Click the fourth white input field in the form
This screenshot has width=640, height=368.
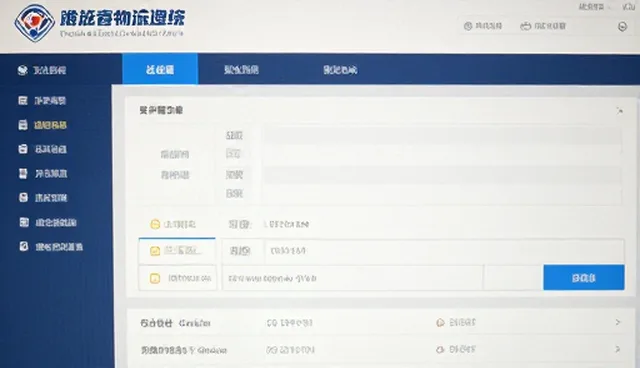(442, 194)
